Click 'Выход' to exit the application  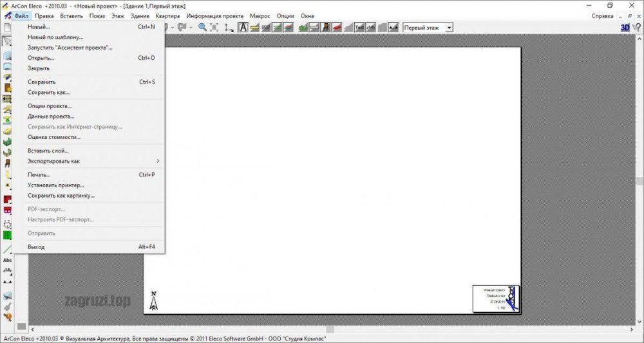click(x=36, y=246)
